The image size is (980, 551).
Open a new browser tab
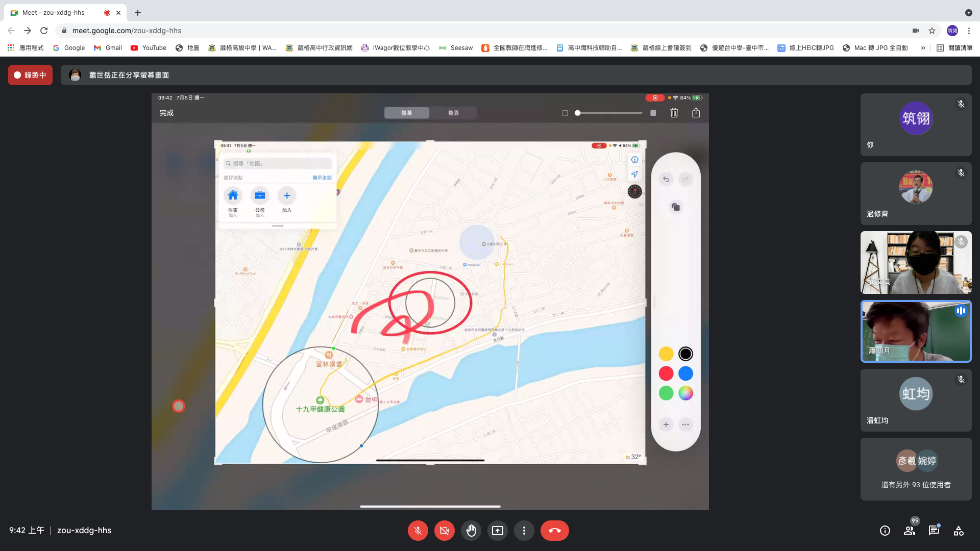point(138,13)
